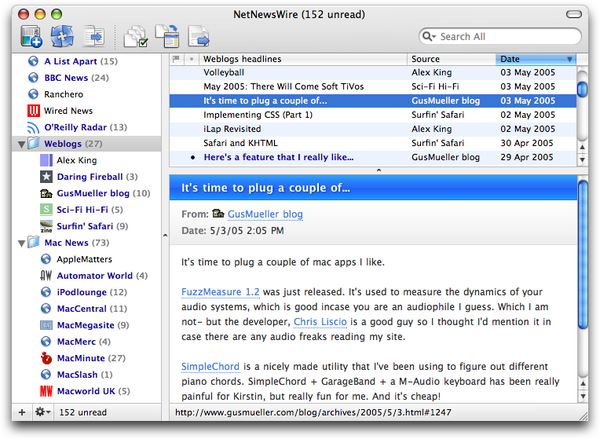
Task: Click the Refresh All globe toolbar icon
Action: pos(62,36)
